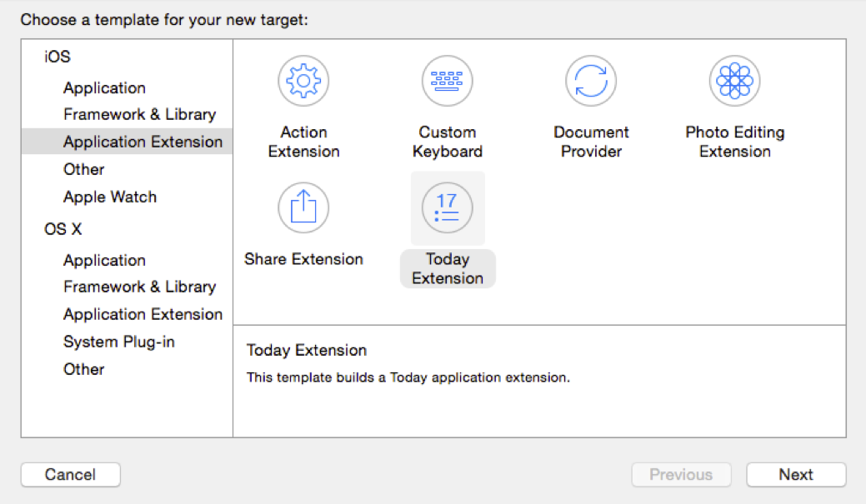Open the Other category under OS X
This screenshot has height=504, width=866.
tap(84, 370)
